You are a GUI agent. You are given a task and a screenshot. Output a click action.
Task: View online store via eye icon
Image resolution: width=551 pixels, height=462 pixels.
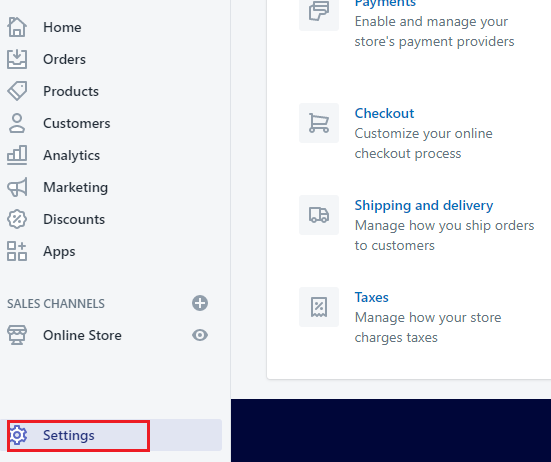(200, 335)
